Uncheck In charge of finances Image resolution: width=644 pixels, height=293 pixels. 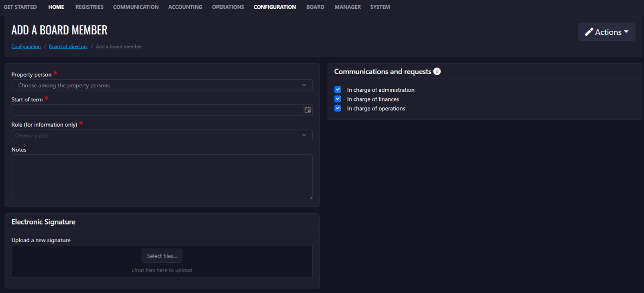338,99
